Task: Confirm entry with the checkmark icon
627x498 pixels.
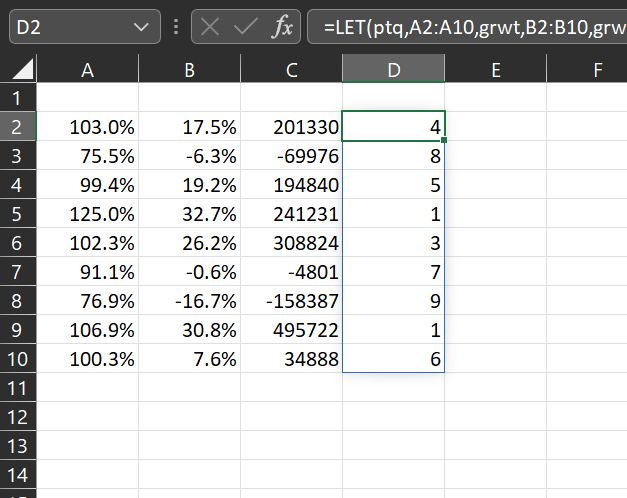Action: pyautogui.click(x=245, y=27)
